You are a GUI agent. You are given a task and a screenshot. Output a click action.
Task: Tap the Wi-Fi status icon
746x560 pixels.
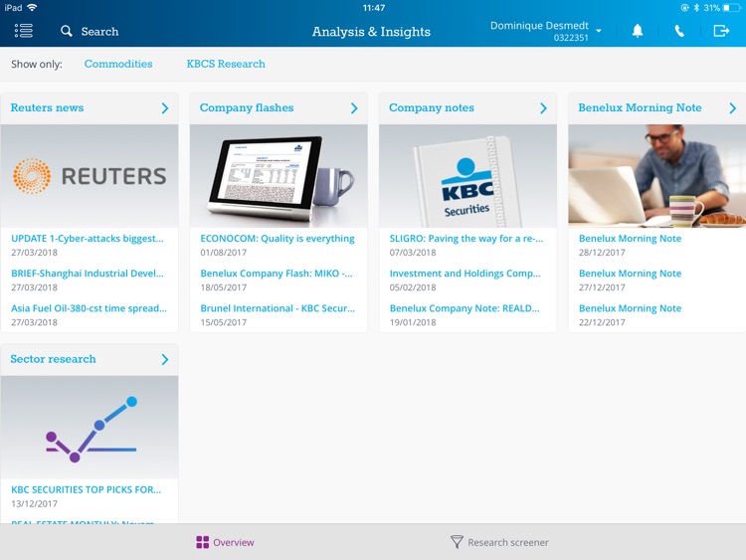coord(32,7)
